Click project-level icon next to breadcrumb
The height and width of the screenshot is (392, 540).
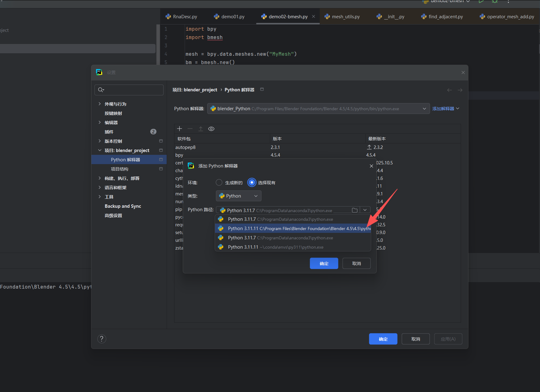tap(262, 89)
